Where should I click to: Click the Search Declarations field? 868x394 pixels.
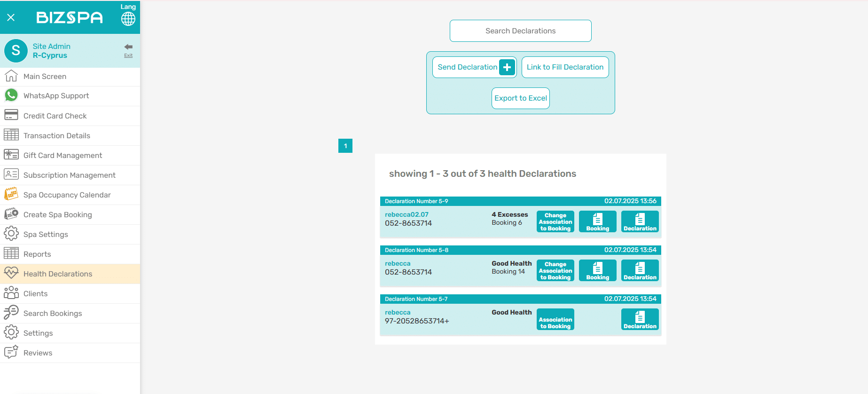[x=520, y=31]
